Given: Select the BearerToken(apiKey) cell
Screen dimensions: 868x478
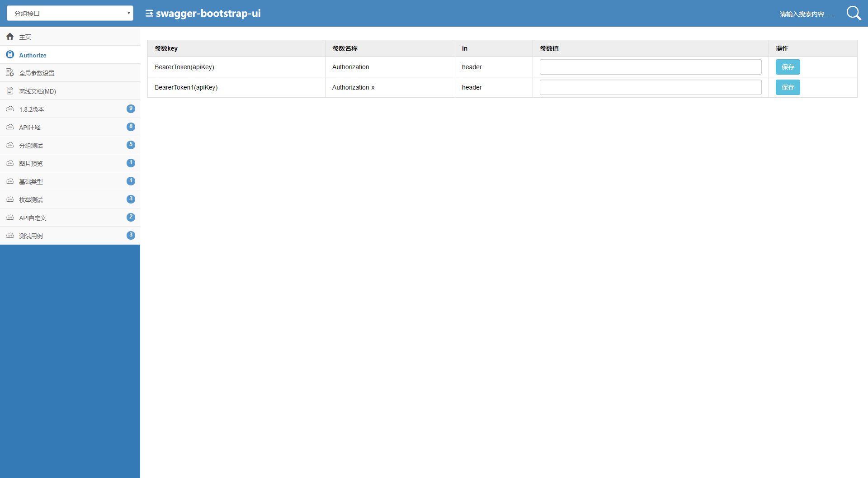Looking at the screenshot, I should point(236,67).
